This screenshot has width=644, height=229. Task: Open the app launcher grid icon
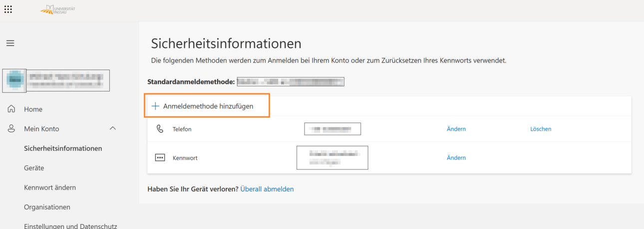point(8,9)
